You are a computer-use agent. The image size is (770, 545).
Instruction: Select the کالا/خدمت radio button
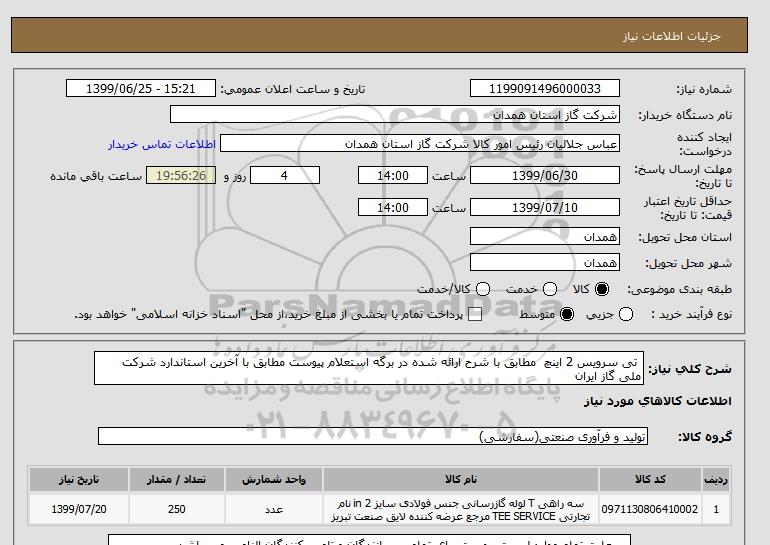[483, 289]
